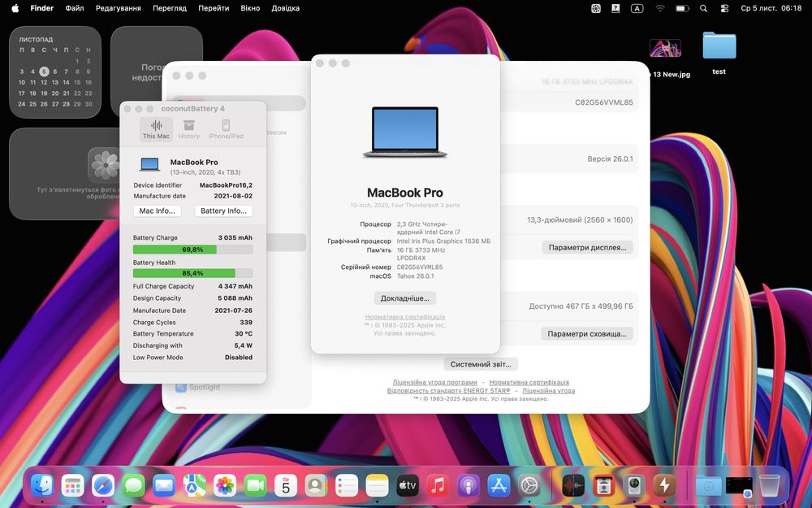
Task: Open the Довідка menu
Action: tap(285, 8)
